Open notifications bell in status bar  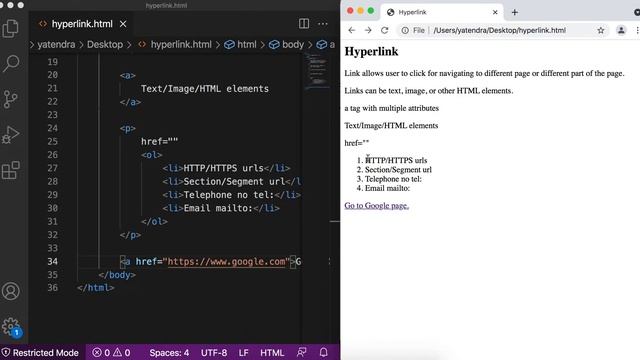pyautogui.click(x=323, y=353)
